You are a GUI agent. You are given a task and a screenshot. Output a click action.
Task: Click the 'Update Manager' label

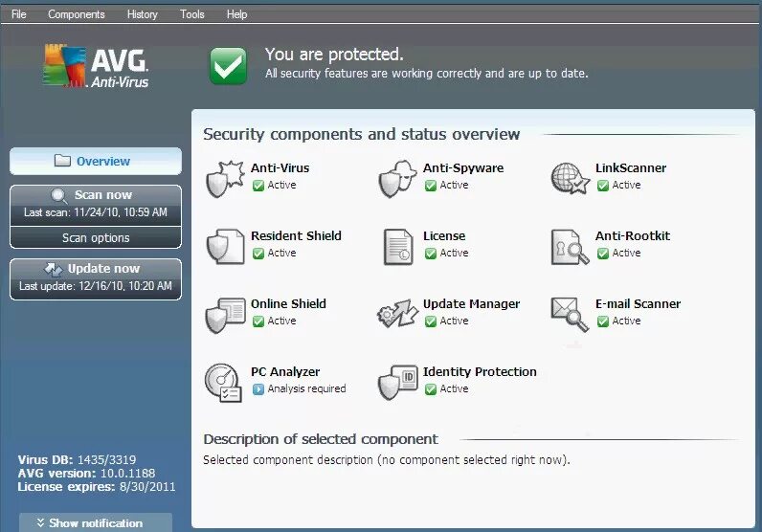(471, 303)
